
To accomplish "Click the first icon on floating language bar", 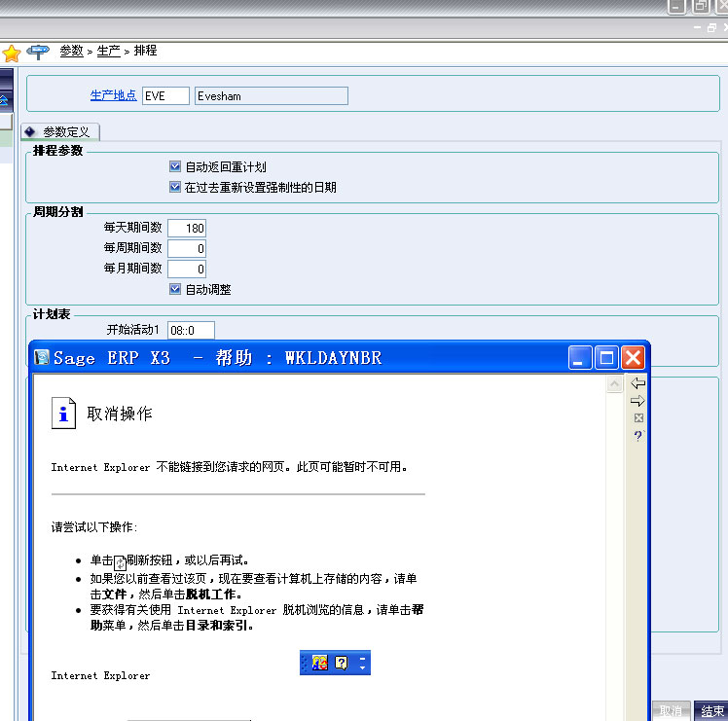I will click(x=319, y=663).
